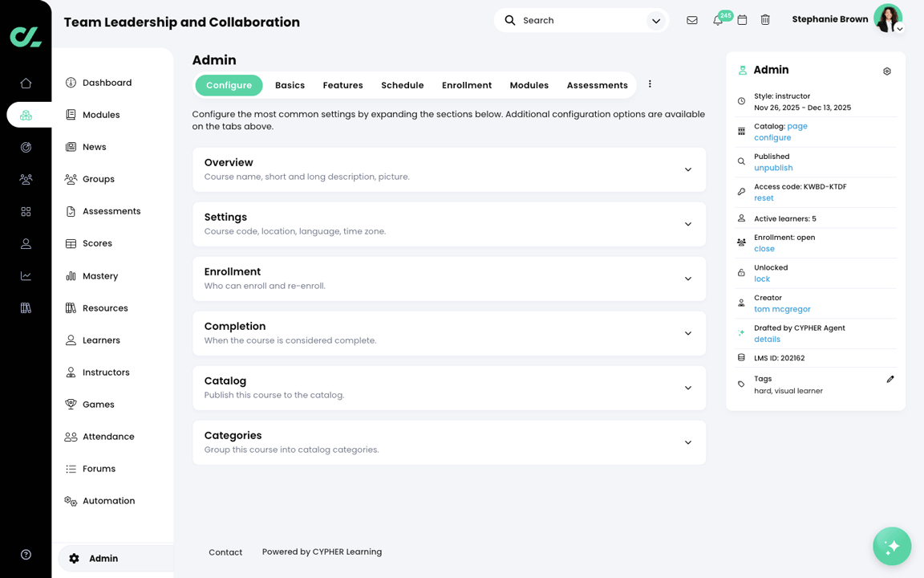Expand the Catalog section
924x578 pixels.
449,388
